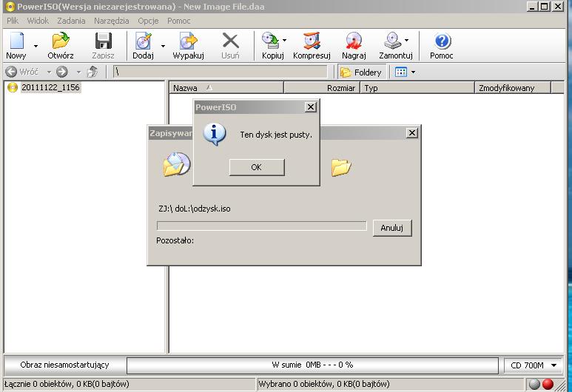Click the saving progress bar
This screenshot has width=572, height=392.
261,226
